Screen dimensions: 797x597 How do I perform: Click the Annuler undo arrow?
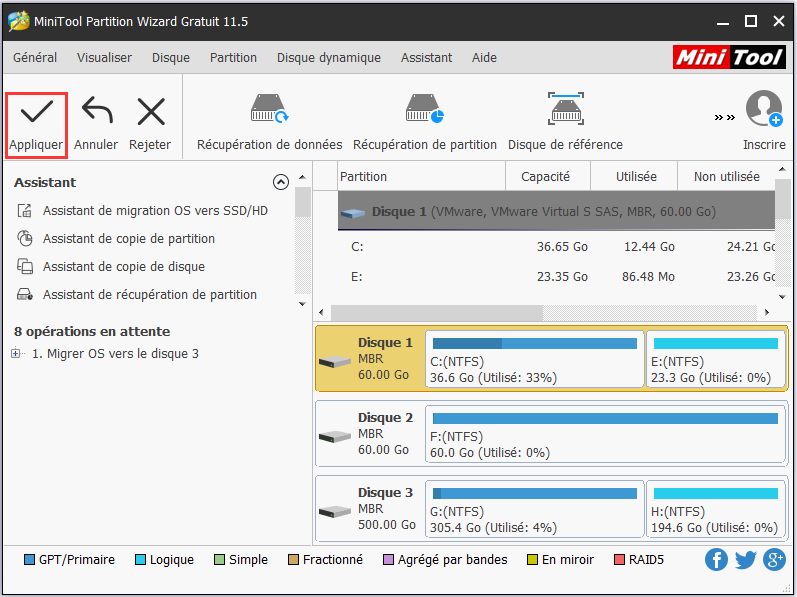97,111
